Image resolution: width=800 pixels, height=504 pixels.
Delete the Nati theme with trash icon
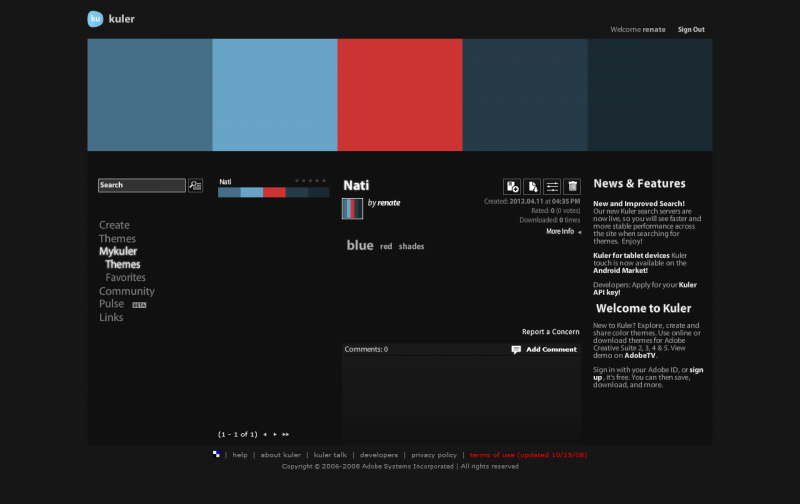click(x=572, y=187)
